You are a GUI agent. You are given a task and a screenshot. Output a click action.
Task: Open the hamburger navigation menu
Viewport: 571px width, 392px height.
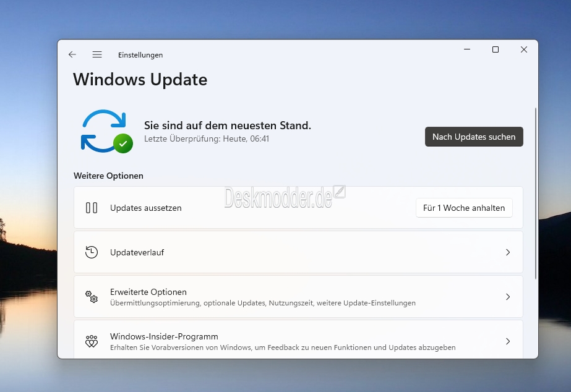click(97, 54)
